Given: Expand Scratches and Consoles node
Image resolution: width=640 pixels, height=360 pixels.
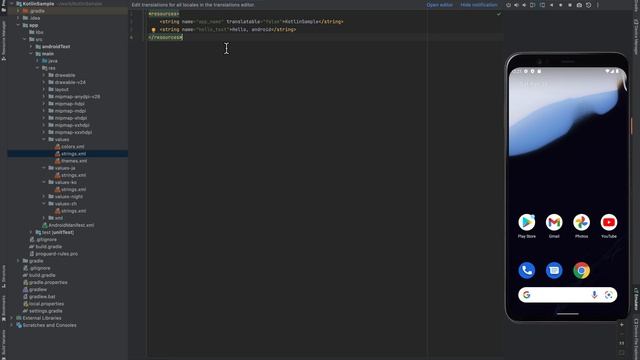Looking at the screenshot, I should (12, 325).
